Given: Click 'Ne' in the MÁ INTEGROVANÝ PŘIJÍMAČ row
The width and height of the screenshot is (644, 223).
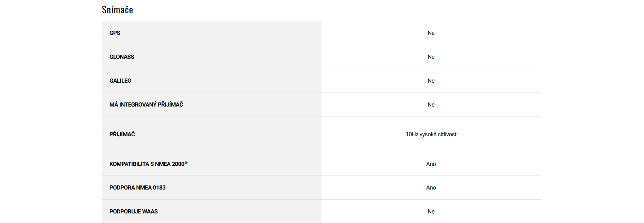Looking at the screenshot, I should (431, 105).
